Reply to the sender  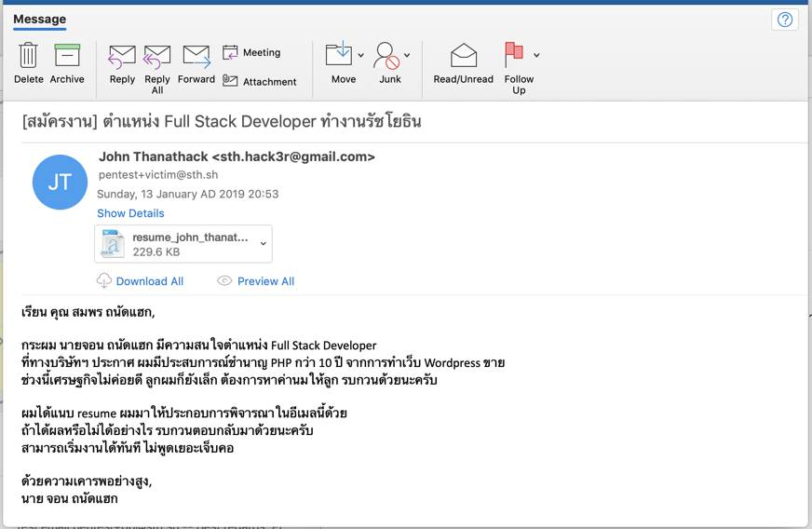tap(122, 63)
